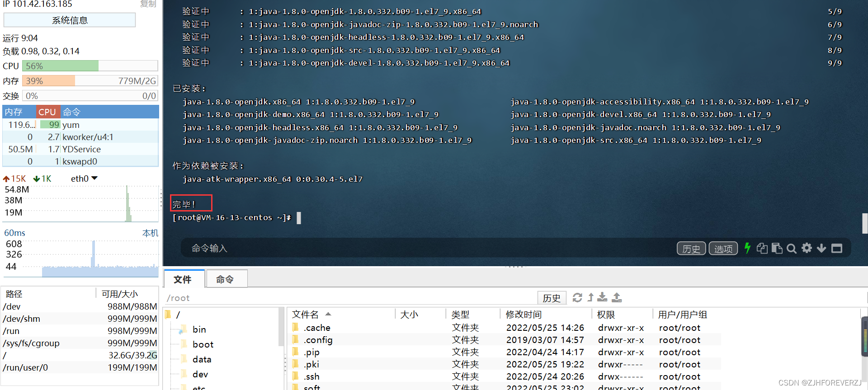Sort processes by CPU tab
Screen dimensions: 868x390
point(47,112)
